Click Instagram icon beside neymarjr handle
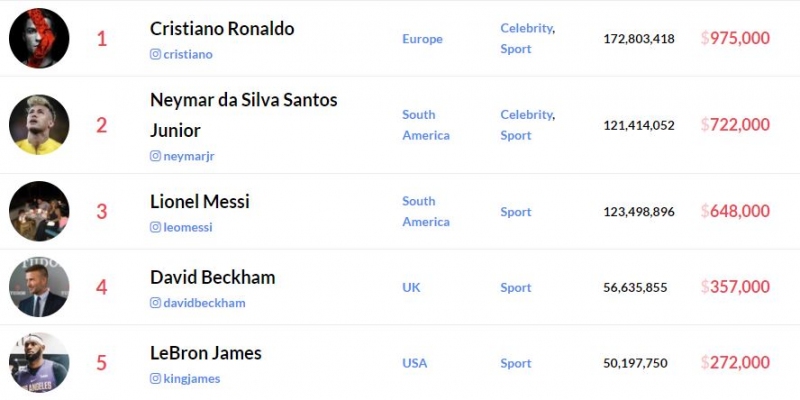The width and height of the screenshot is (800, 400). tap(155, 156)
